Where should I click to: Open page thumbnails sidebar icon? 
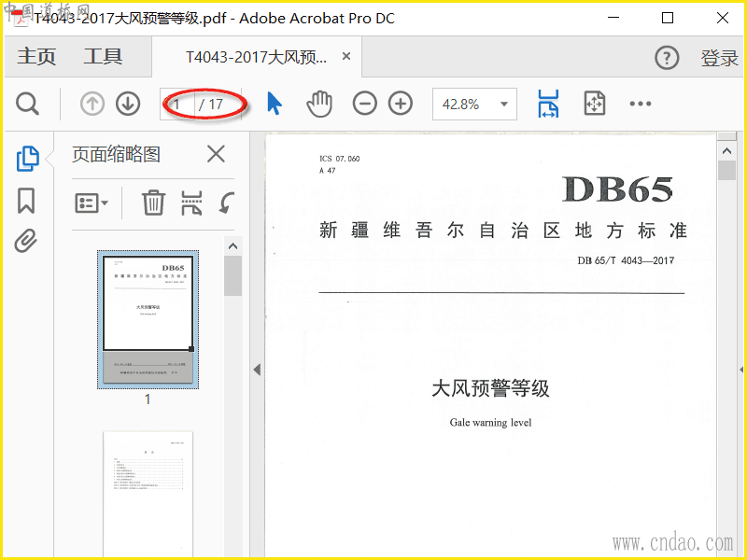(28, 159)
